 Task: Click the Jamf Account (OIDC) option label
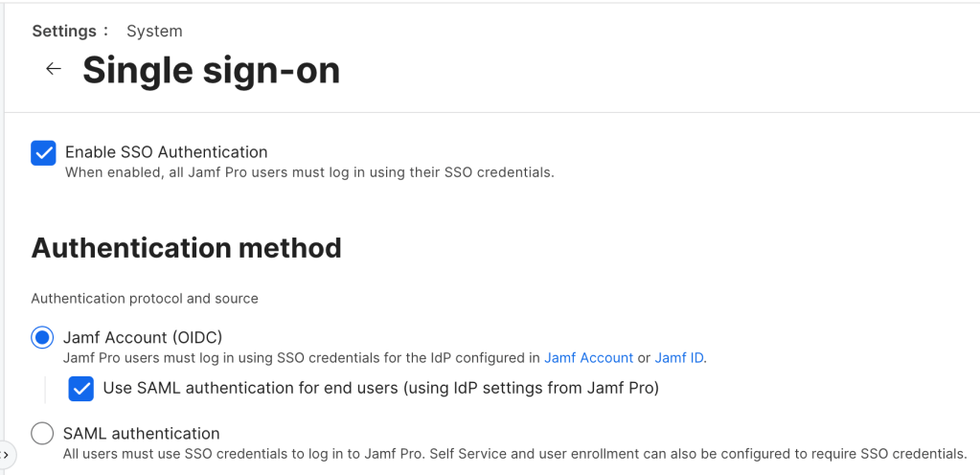point(143,337)
